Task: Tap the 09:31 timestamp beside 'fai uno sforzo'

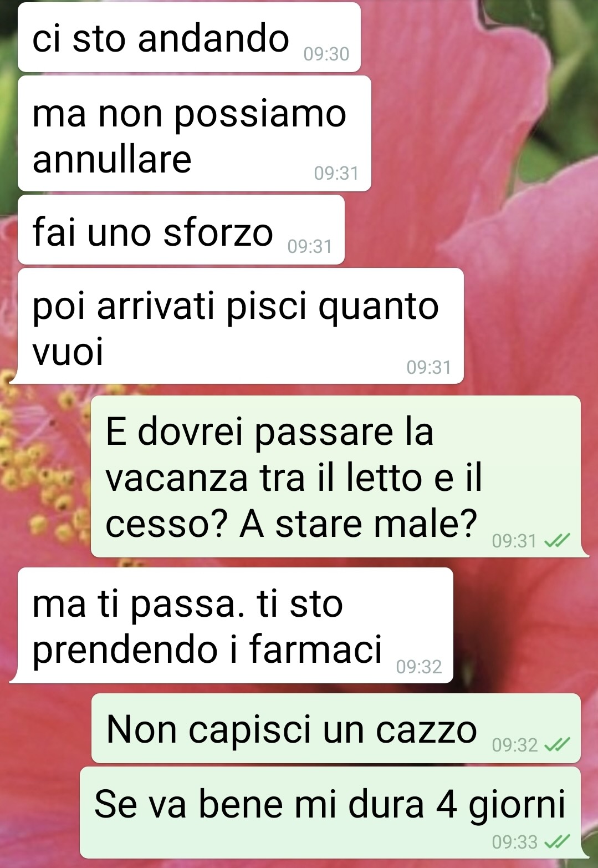Action: [310, 246]
